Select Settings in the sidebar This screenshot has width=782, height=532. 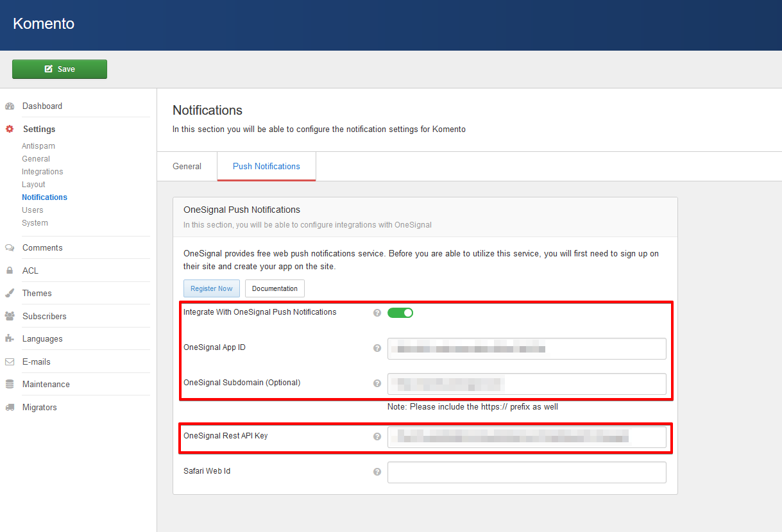(x=39, y=129)
